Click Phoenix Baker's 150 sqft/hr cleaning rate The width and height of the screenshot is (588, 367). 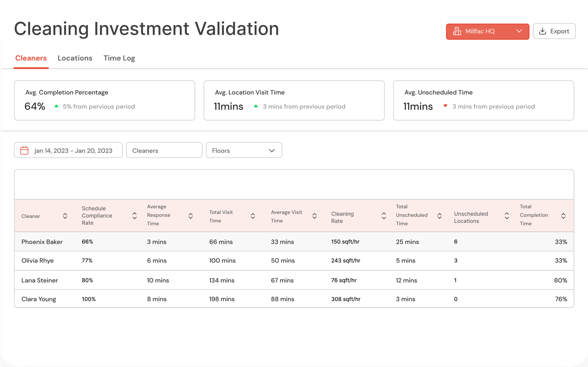(345, 242)
